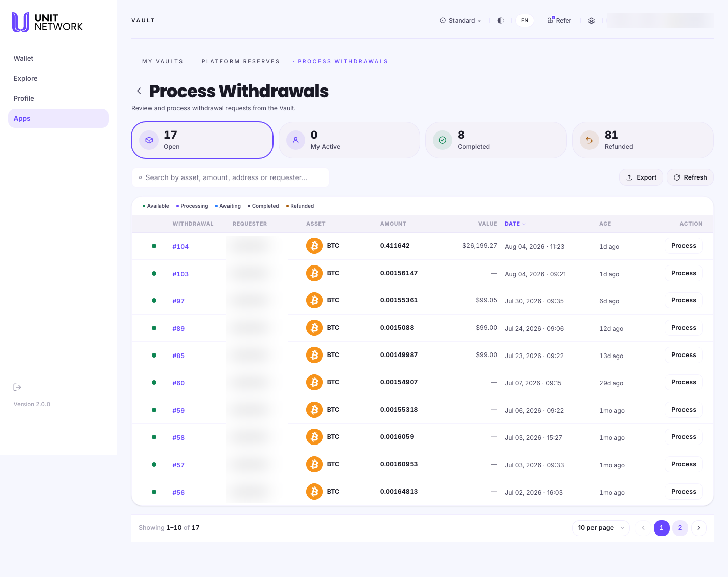Click the value $26,199.27

pyautogui.click(x=480, y=246)
